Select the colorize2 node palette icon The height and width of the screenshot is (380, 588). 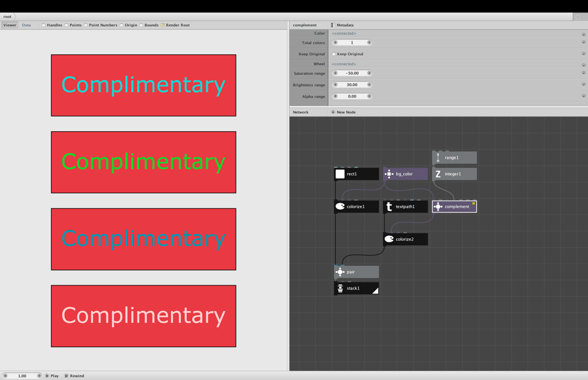pyautogui.click(x=389, y=239)
